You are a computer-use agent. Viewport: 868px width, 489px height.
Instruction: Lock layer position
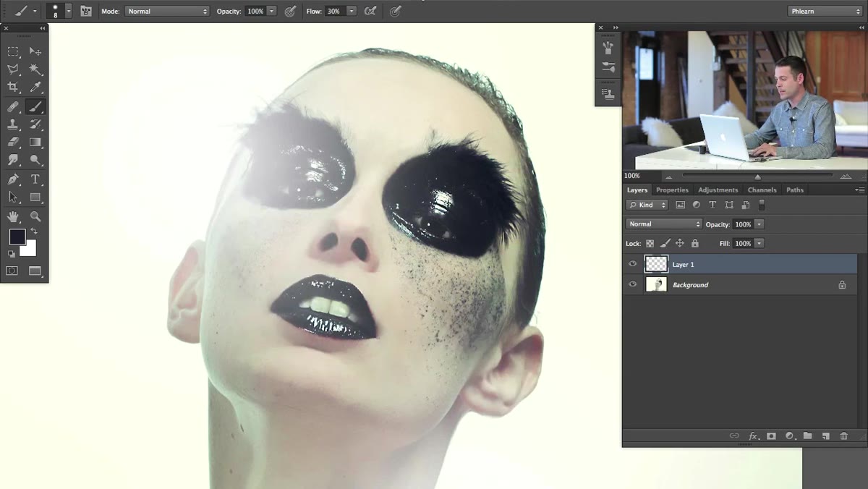point(680,244)
